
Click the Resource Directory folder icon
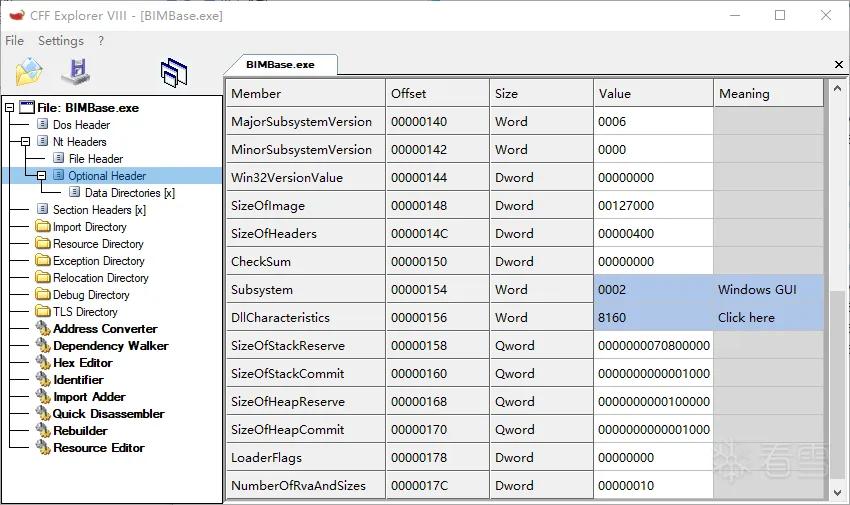pyautogui.click(x=43, y=243)
